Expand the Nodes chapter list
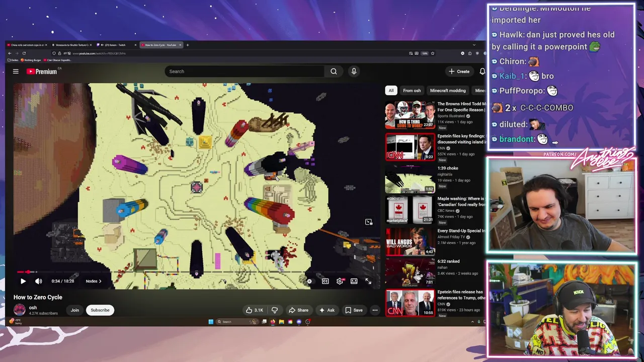This screenshot has height=362, width=644. pos(94,281)
